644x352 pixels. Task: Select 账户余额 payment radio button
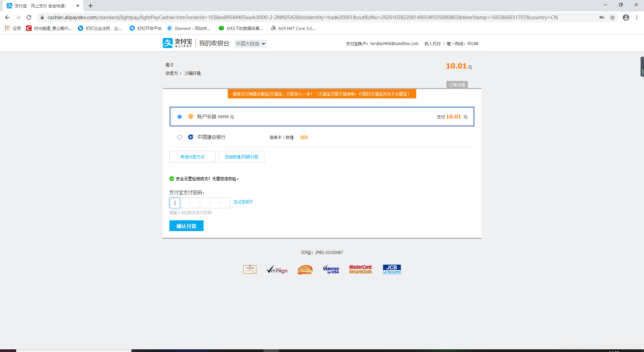coord(180,117)
